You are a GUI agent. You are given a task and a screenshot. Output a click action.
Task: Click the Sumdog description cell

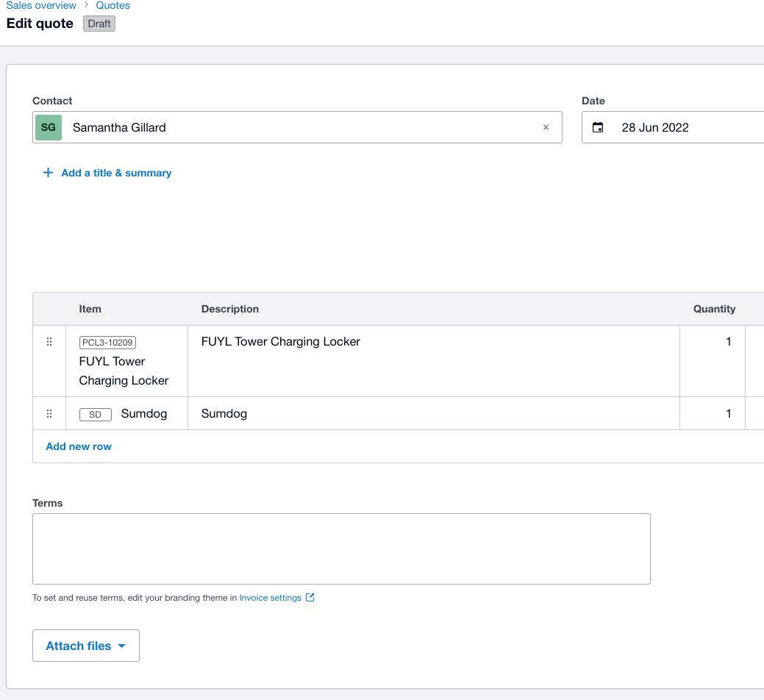(x=434, y=413)
